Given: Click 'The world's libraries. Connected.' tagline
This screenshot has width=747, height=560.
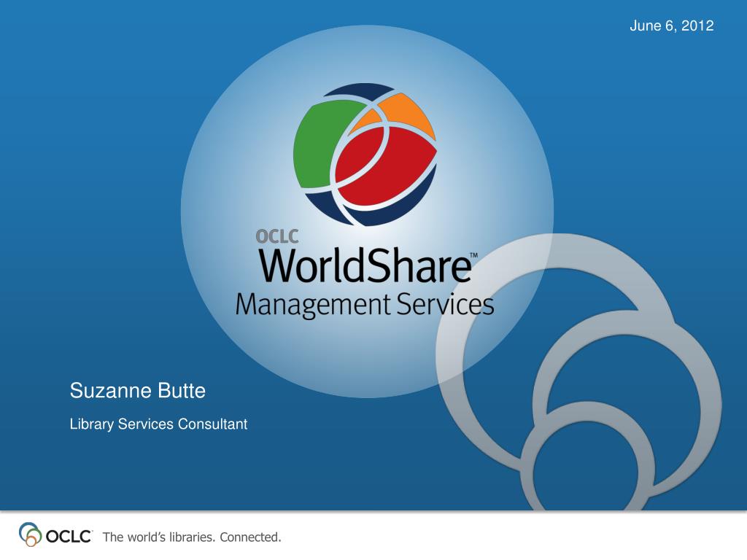Looking at the screenshot, I should [192, 537].
